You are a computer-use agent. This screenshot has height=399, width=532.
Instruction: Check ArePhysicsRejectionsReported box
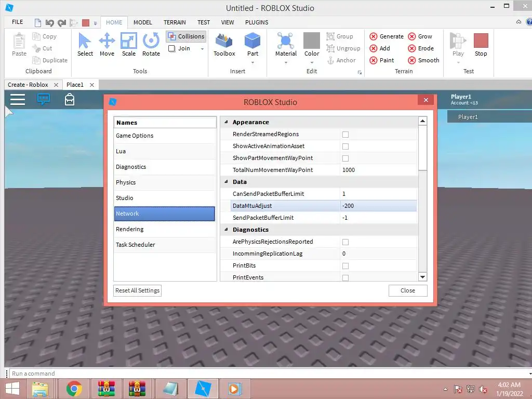coord(345,242)
